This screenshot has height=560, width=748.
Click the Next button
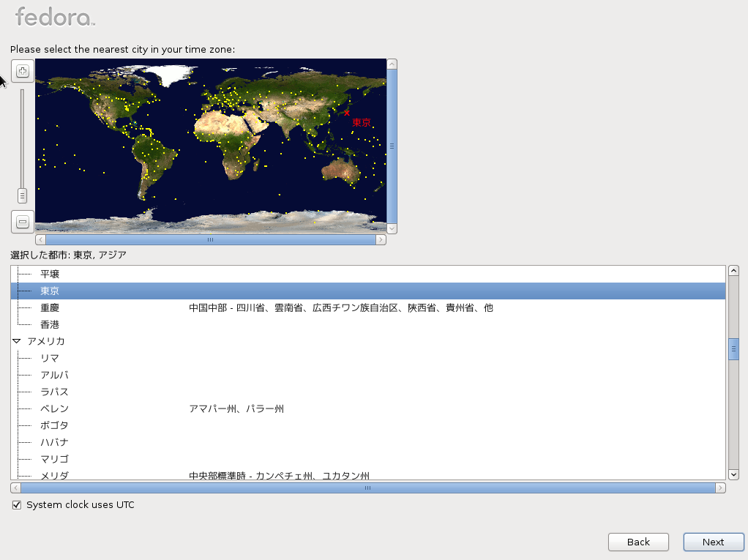[714, 542]
